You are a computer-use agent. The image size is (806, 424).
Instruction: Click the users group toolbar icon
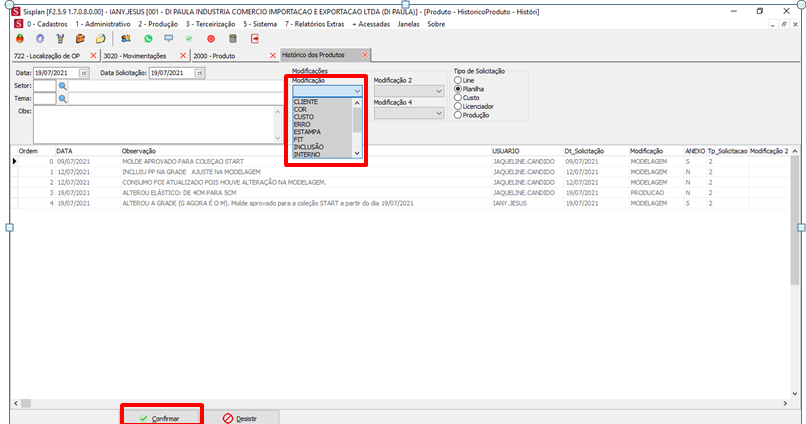125,38
